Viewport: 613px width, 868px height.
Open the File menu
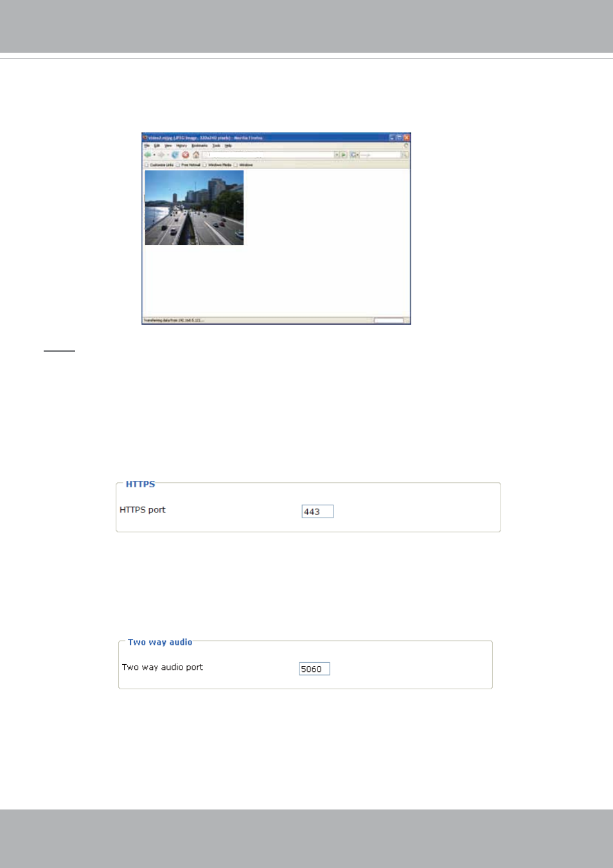click(x=147, y=145)
